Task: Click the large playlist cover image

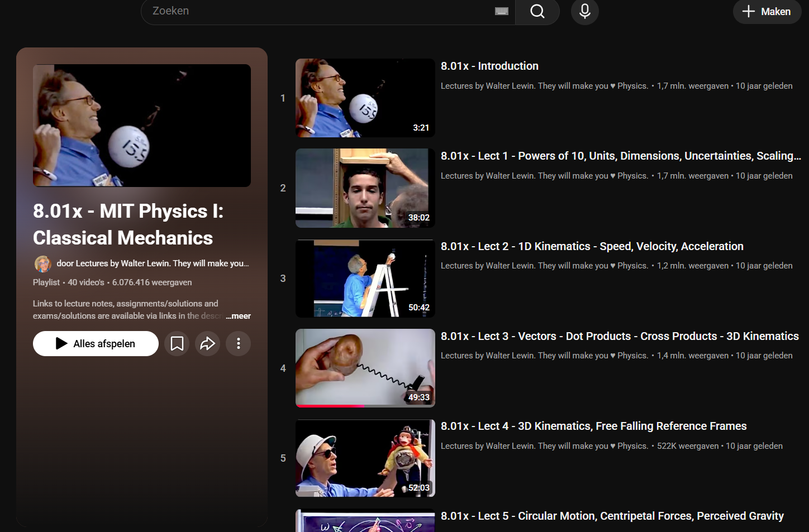Action: click(142, 125)
